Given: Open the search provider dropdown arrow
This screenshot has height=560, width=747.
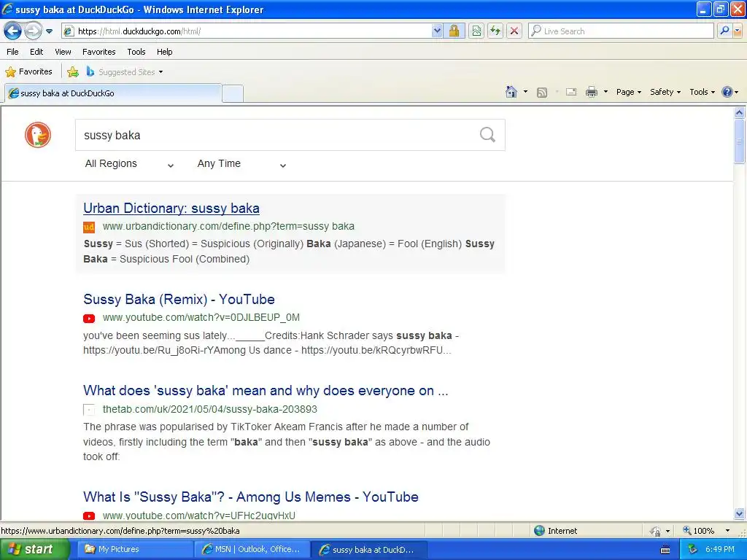Looking at the screenshot, I should pos(738,31).
